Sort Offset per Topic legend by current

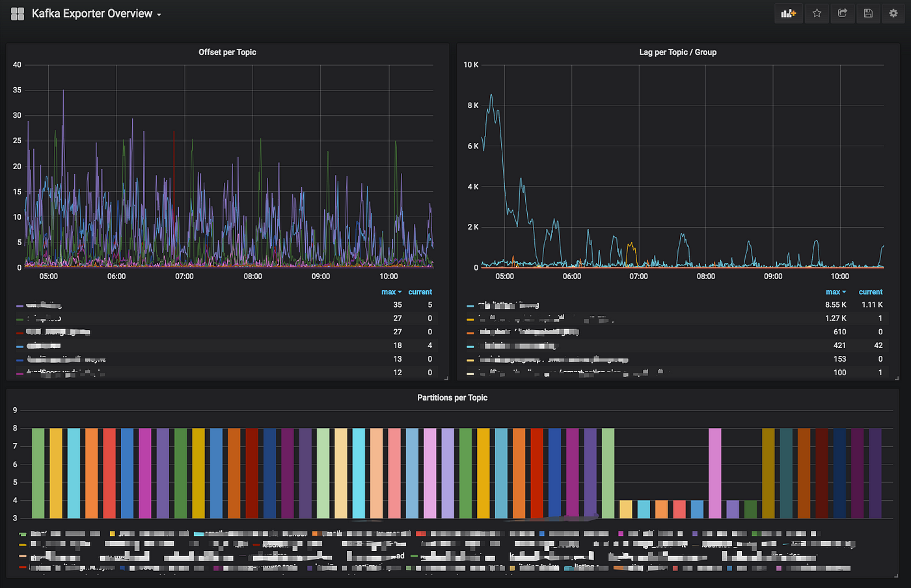(x=420, y=292)
